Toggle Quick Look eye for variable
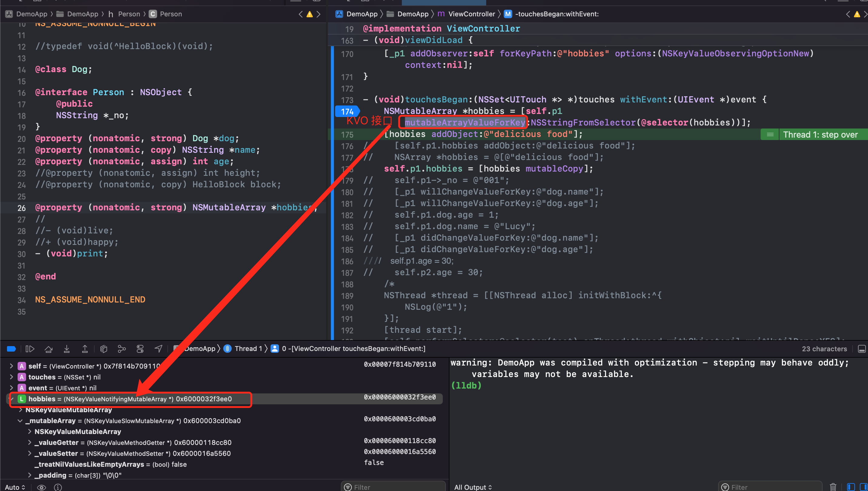This screenshot has height=491, width=868. pos(42,487)
